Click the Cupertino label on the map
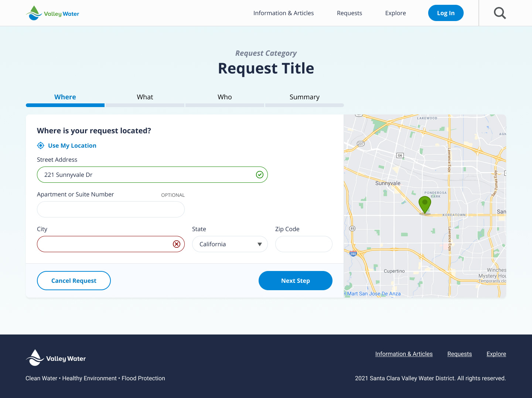Viewport: 532px width, 398px height. (394, 271)
